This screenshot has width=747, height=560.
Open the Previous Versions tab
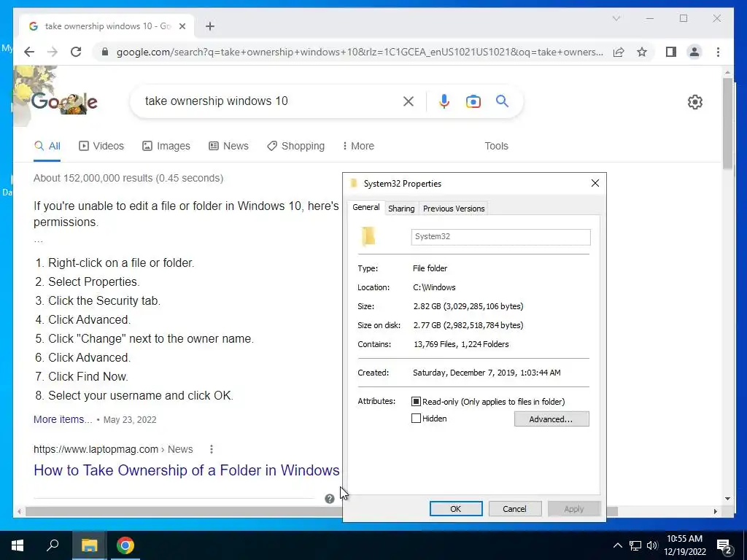point(454,209)
